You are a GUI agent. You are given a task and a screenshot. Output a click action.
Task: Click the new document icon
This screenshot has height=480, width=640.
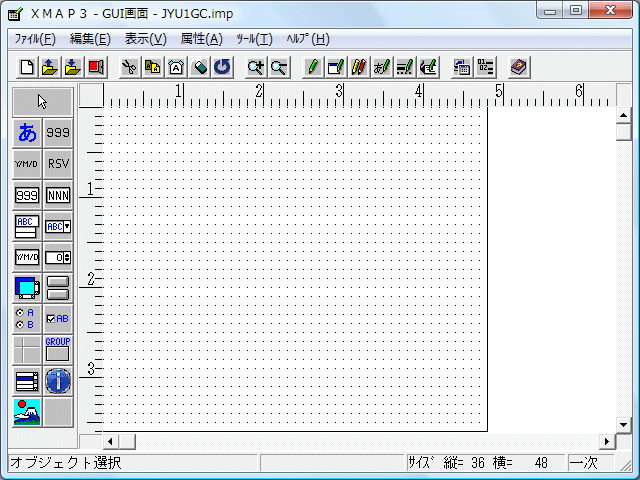point(27,67)
